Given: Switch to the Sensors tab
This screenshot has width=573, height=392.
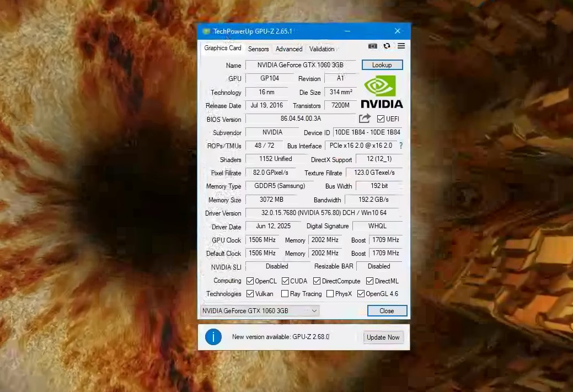Looking at the screenshot, I should [x=258, y=49].
